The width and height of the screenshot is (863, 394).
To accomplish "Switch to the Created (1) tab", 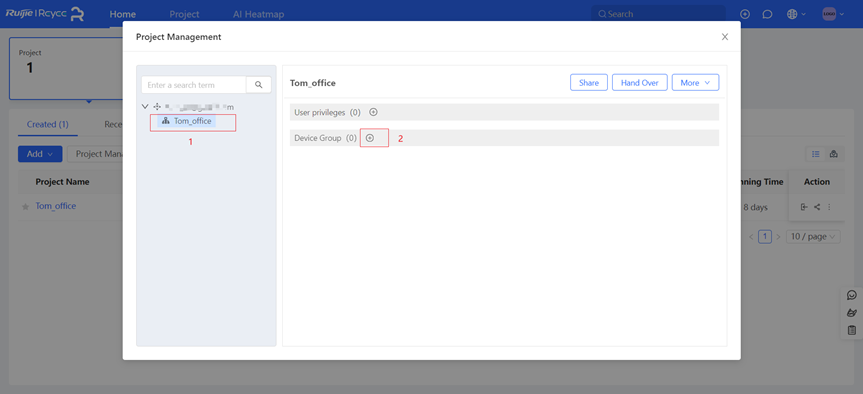I will pos(47,124).
